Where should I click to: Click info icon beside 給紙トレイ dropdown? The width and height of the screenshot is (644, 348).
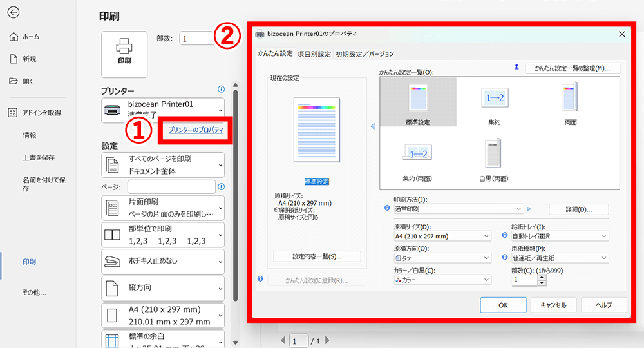point(505,235)
